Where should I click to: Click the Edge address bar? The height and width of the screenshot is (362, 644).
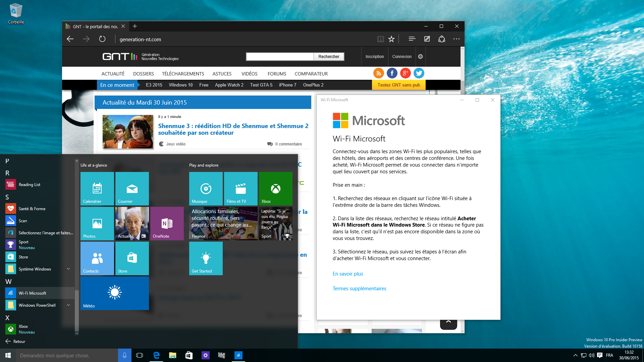click(245, 39)
